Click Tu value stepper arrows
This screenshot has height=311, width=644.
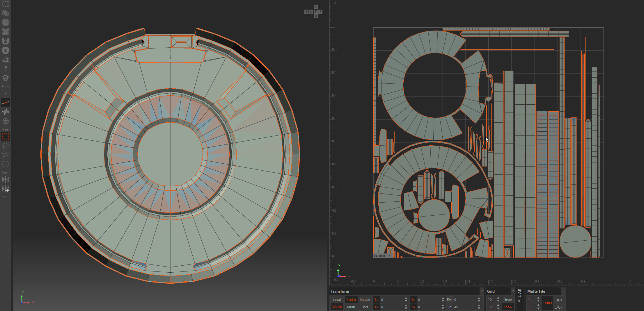pos(406,299)
